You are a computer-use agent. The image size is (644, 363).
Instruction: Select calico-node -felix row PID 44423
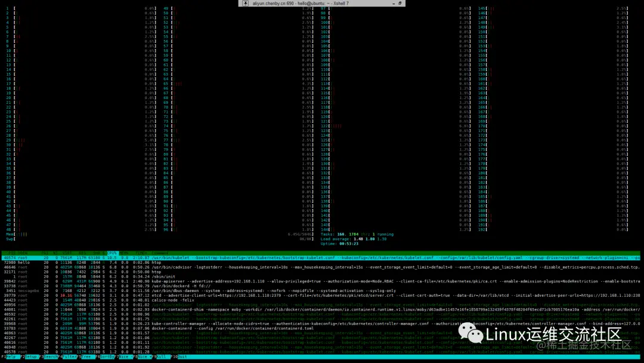pyautogui.click(x=321, y=300)
